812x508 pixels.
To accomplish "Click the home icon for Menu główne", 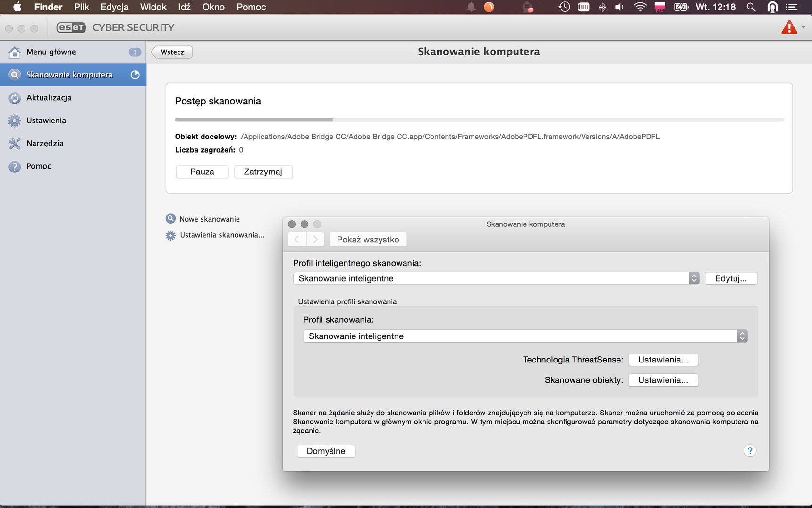I will coord(15,52).
